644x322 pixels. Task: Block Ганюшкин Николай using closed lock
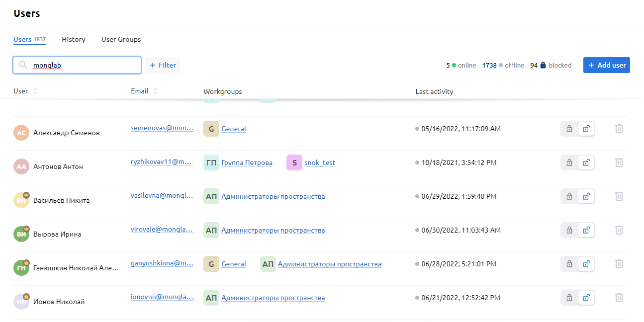569,264
